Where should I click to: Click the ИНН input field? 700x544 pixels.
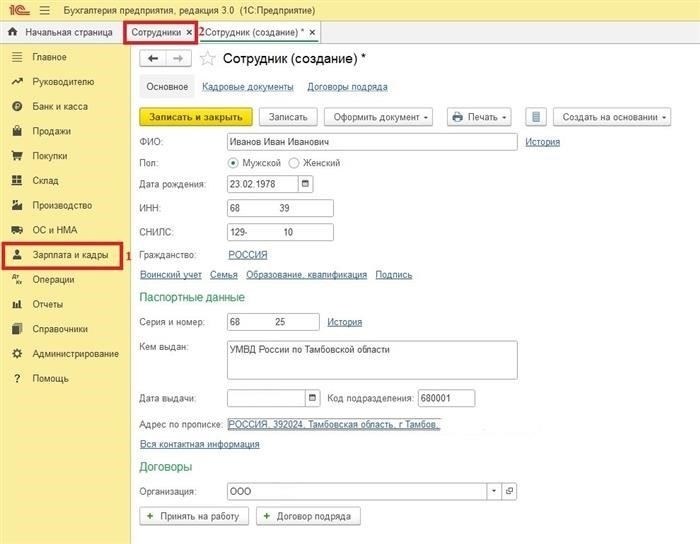click(x=280, y=208)
